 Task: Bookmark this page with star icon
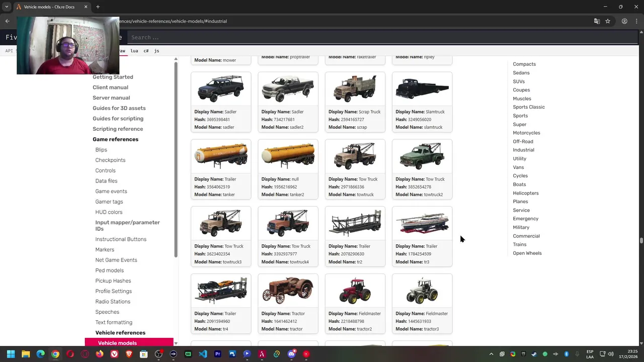pos(608,21)
